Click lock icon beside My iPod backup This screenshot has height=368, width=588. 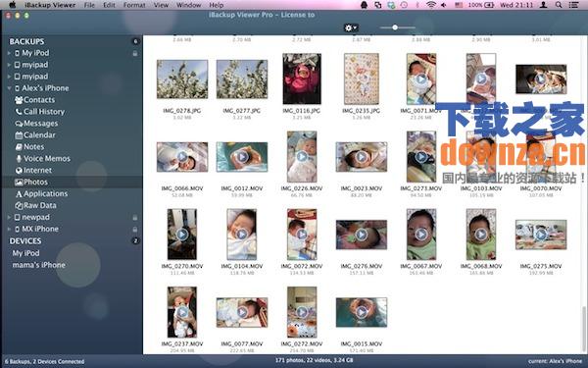(x=135, y=53)
